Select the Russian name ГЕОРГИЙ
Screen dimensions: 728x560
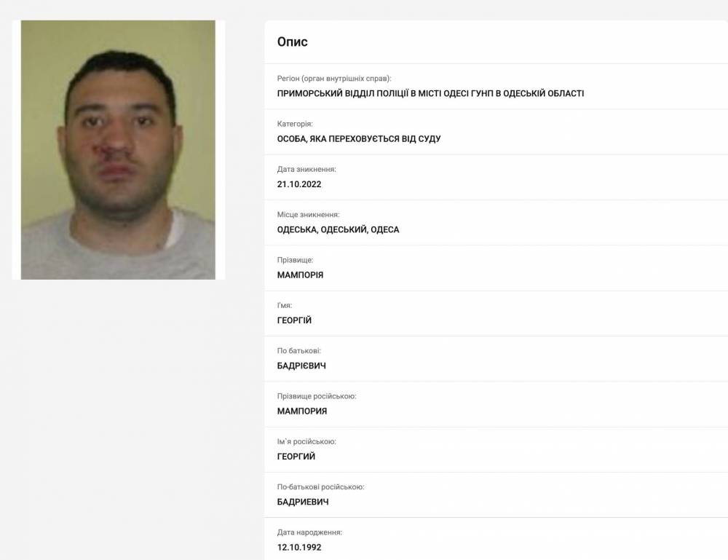(296, 457)
